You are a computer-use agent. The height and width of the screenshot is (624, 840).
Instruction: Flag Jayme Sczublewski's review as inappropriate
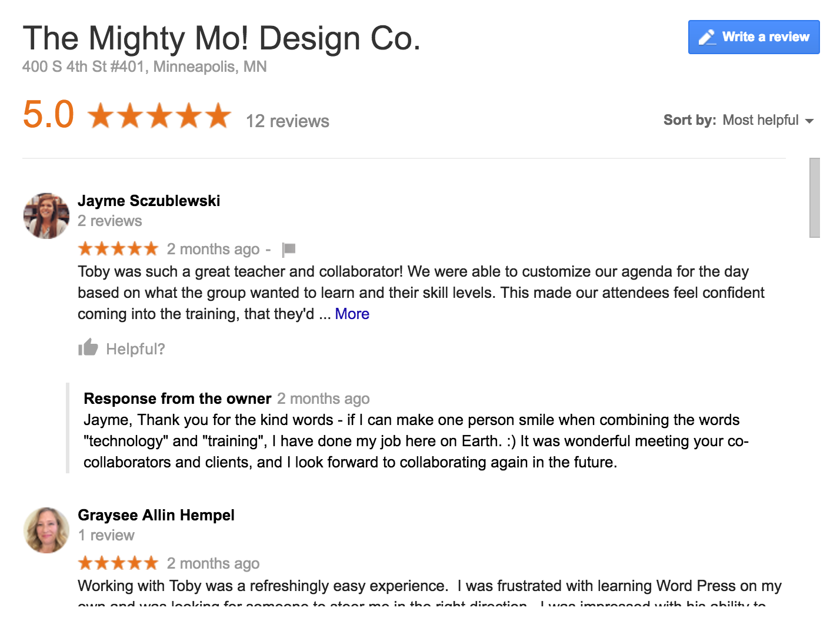(289, 250)
